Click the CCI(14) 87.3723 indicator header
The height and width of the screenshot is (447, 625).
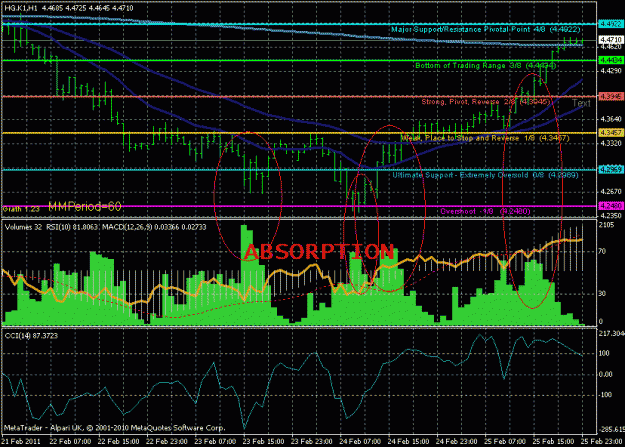pyautogui.click(x=31, y=336)
